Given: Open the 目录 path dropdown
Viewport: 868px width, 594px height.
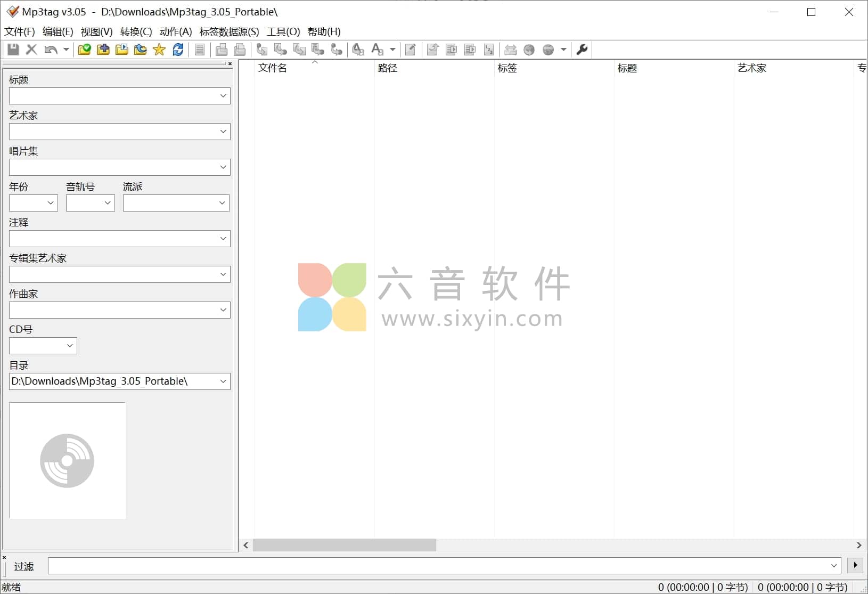Looking at the screenshot, I should pos(223,381).
